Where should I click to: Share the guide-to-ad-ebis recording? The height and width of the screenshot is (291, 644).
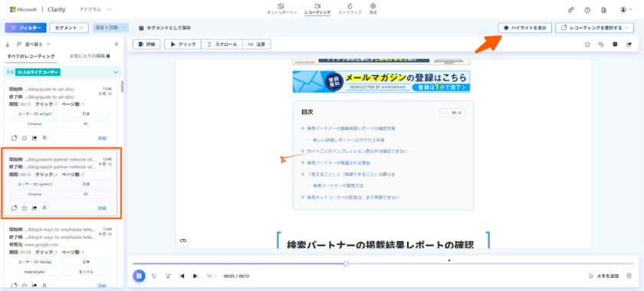pyautogui.click(x=34, y=138)
